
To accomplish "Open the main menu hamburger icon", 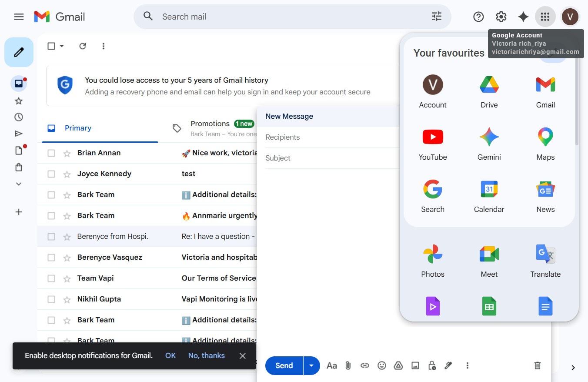I will 19,17.
